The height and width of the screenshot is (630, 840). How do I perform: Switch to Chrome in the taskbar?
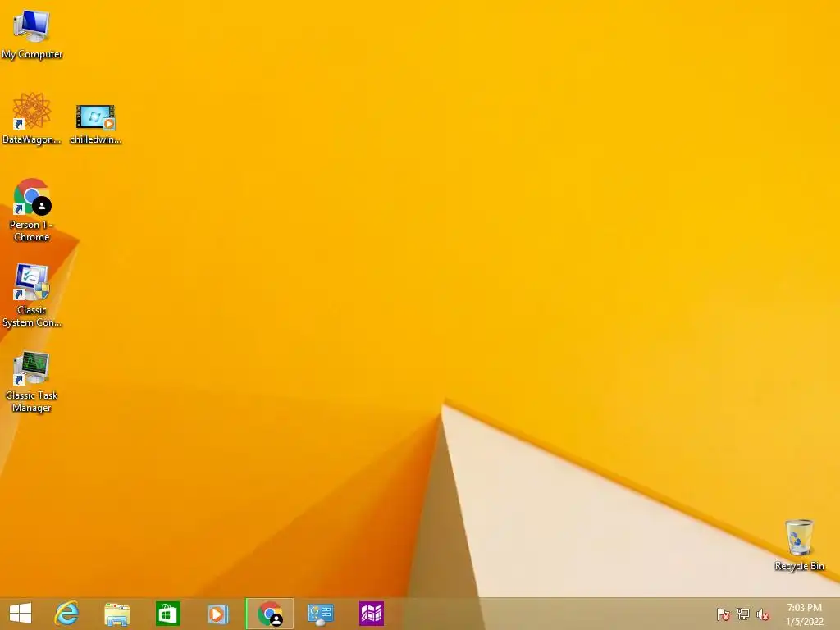(x=269, y=614)
